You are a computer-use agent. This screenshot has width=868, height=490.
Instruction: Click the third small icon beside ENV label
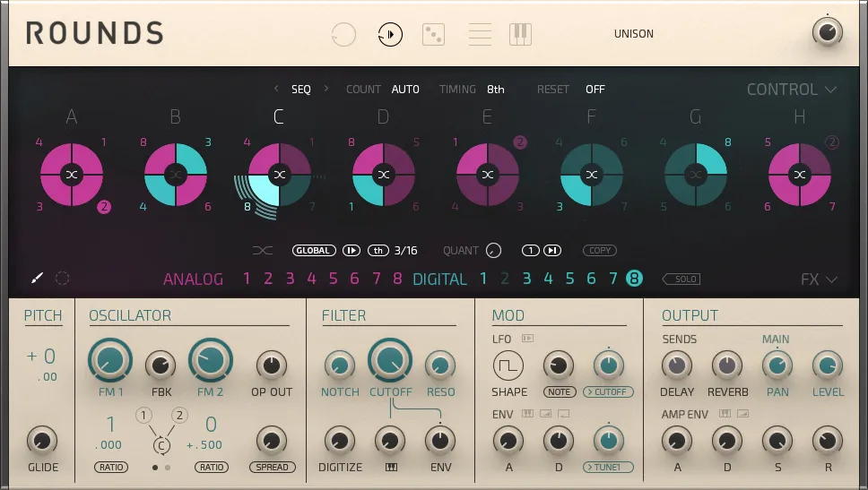click(x=563, y=414)
